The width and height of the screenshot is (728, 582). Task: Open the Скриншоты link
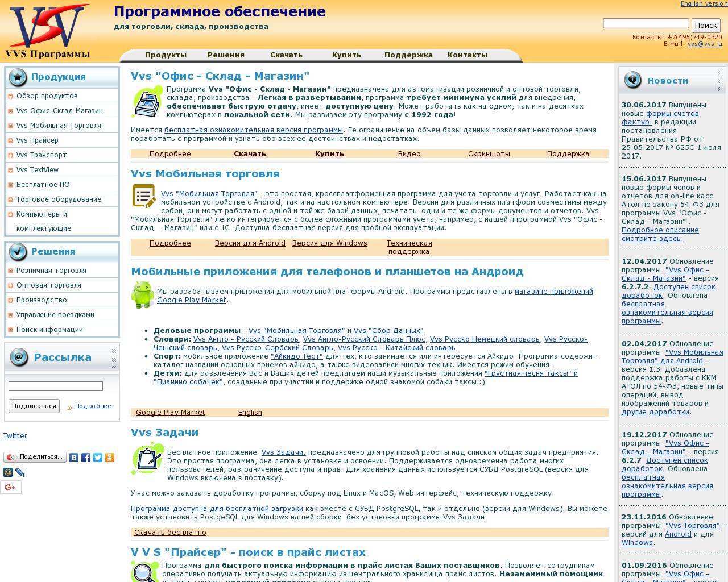[489, 154]
